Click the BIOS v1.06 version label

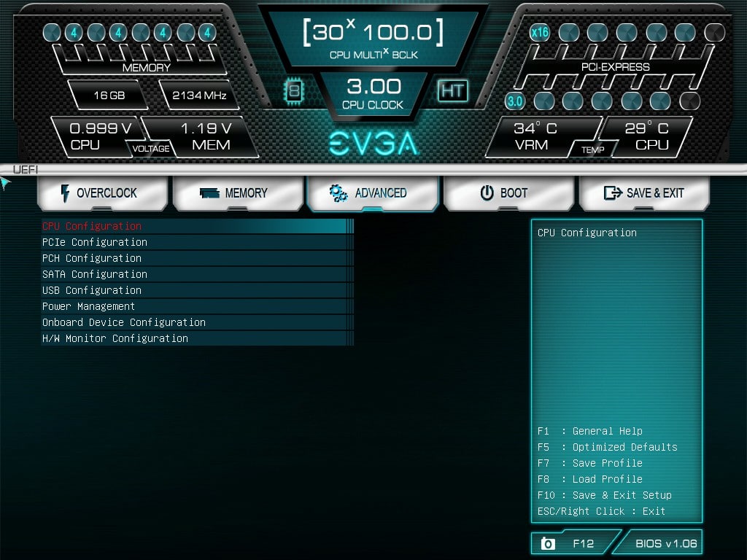click(x=665, y=543)
